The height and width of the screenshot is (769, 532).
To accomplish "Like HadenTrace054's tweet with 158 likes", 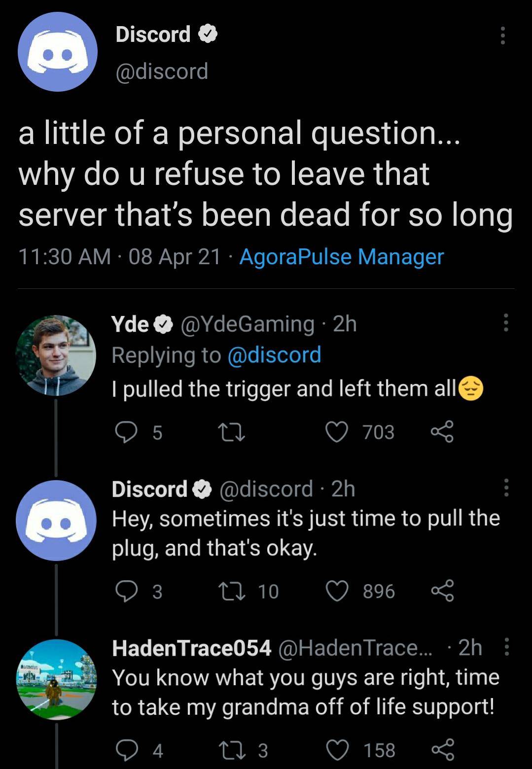I will 337,750.
